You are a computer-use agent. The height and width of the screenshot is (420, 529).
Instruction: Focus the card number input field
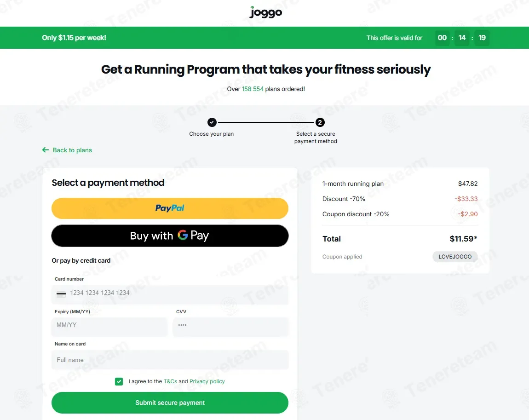(x=170, y=293)
